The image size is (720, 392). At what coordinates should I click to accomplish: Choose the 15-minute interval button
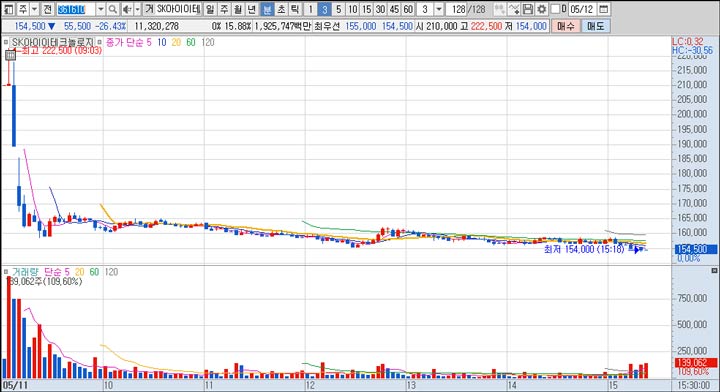coord(366,9)
